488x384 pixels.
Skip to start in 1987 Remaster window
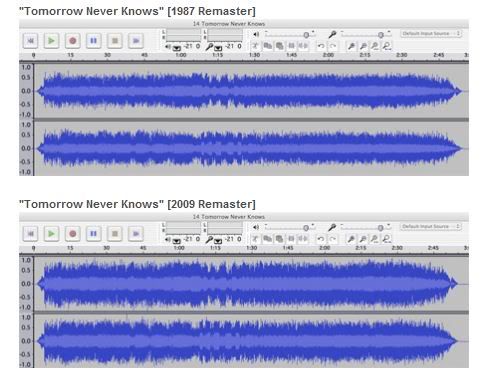30,41
